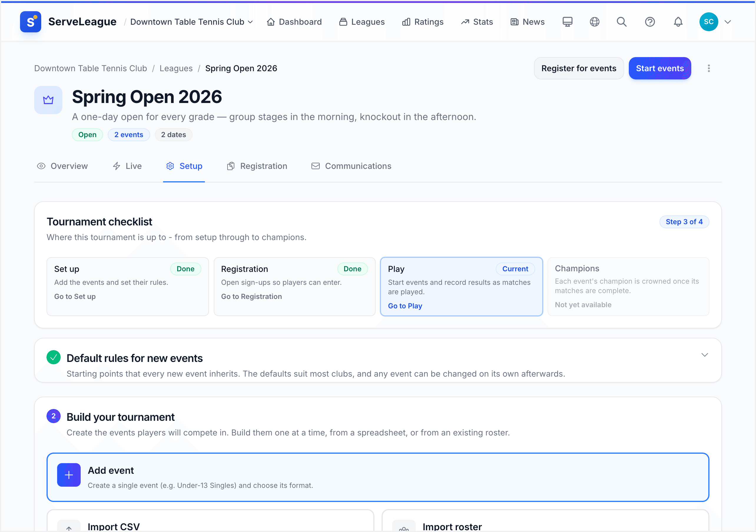Open help via question mark icon
This screenshot has width=756, height=532.
(x=650, y=22)
